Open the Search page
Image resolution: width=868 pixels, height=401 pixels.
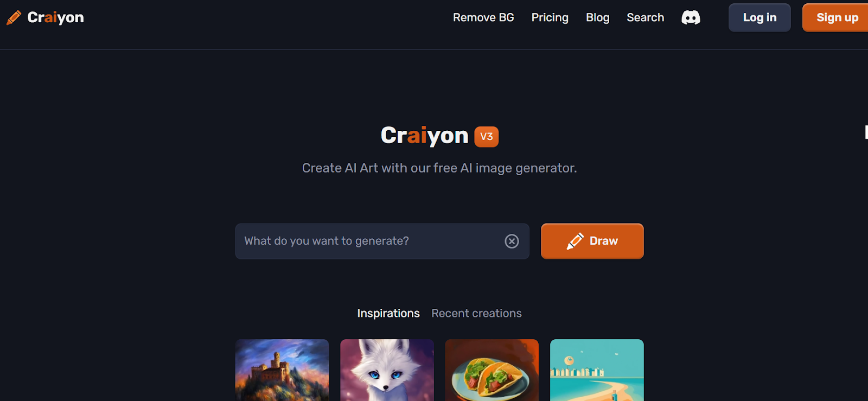646,17
